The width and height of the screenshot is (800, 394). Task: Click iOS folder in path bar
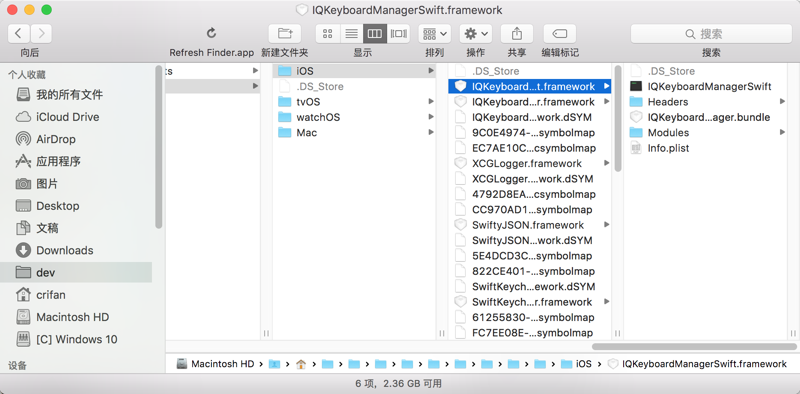(x=577, y=364)
